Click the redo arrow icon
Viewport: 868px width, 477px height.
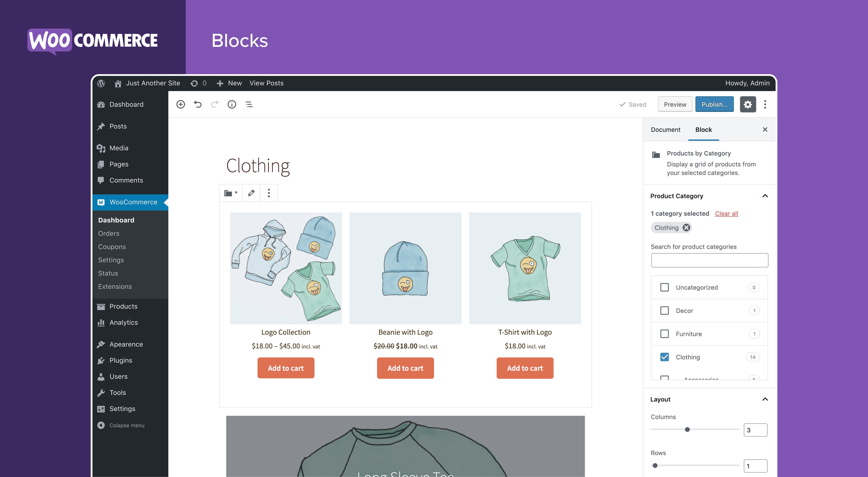tap(215, 105)
